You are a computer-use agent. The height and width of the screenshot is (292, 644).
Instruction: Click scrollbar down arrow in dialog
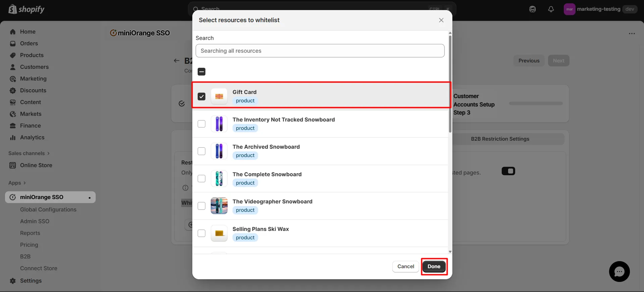pyautogui.click(x=450, y=252)
